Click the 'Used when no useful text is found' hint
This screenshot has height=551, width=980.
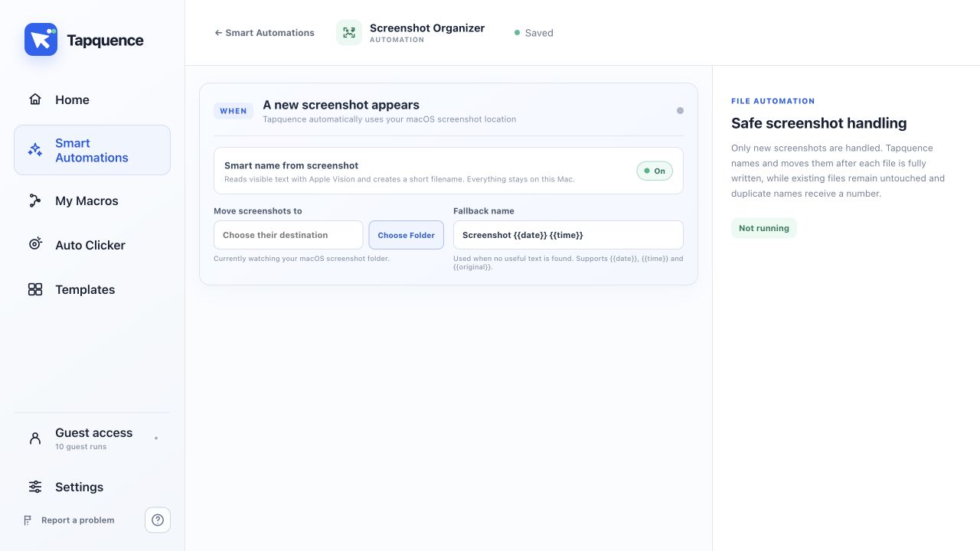click(568, 262)
